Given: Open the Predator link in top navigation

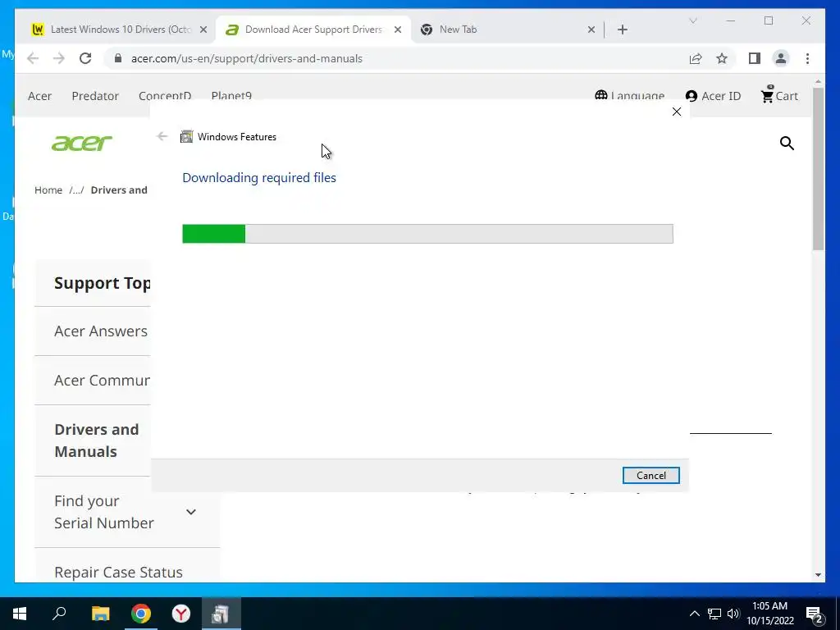Looking at the screenshot, I should [x=95, y=96].
